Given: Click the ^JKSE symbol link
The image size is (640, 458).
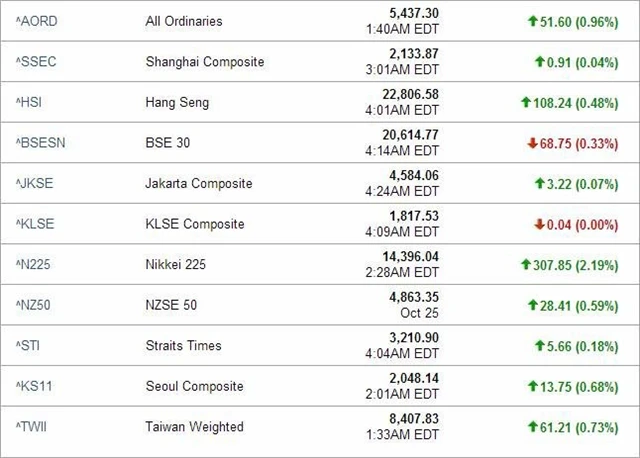Looking at the screenshot, I should (x=34, y=184).
